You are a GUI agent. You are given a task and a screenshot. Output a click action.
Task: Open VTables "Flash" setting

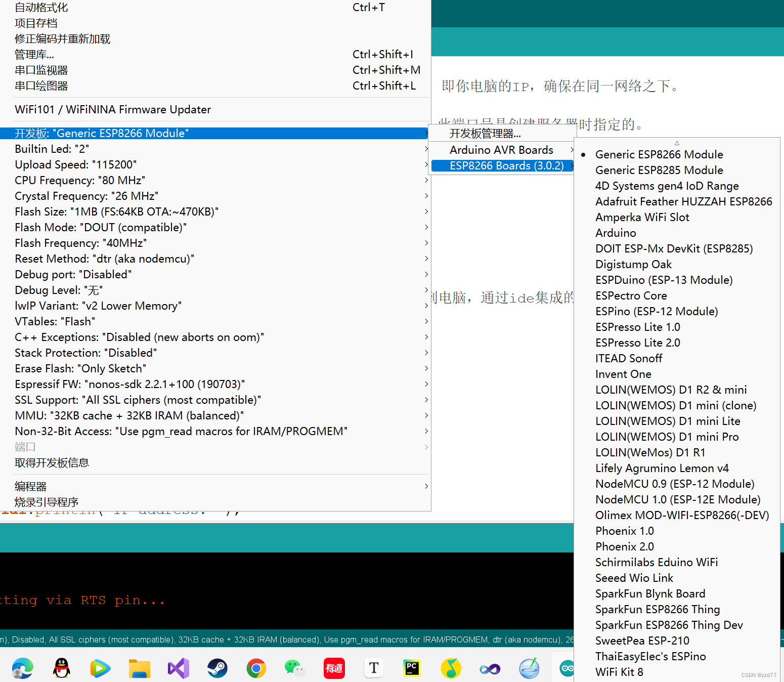point(215,321)
